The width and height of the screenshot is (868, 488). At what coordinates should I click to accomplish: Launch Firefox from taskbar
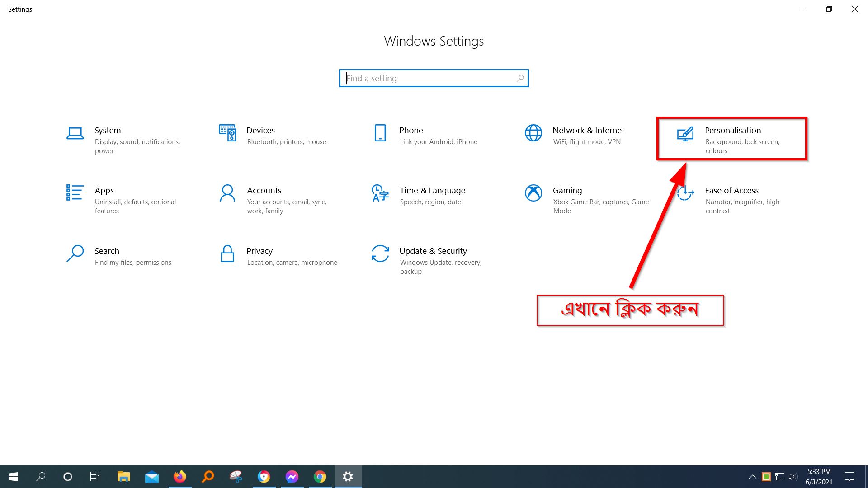(x=180, y=477)
